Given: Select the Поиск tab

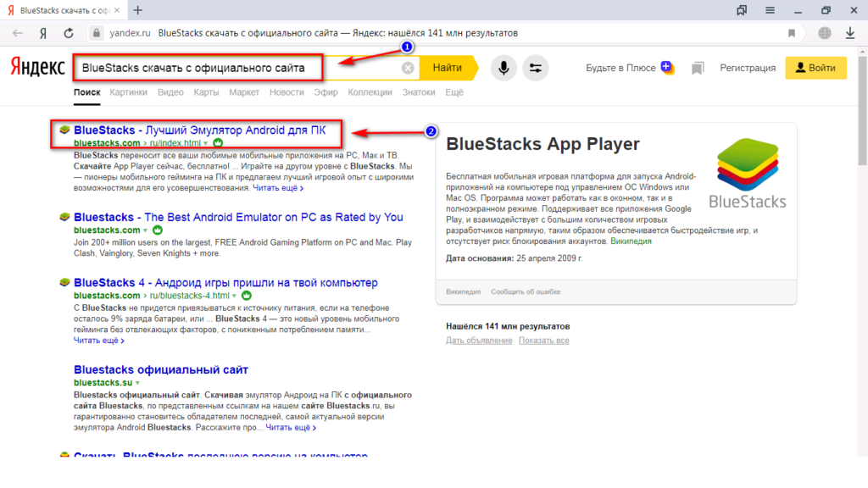Looking at the screenshot, I should coord(87,92).
